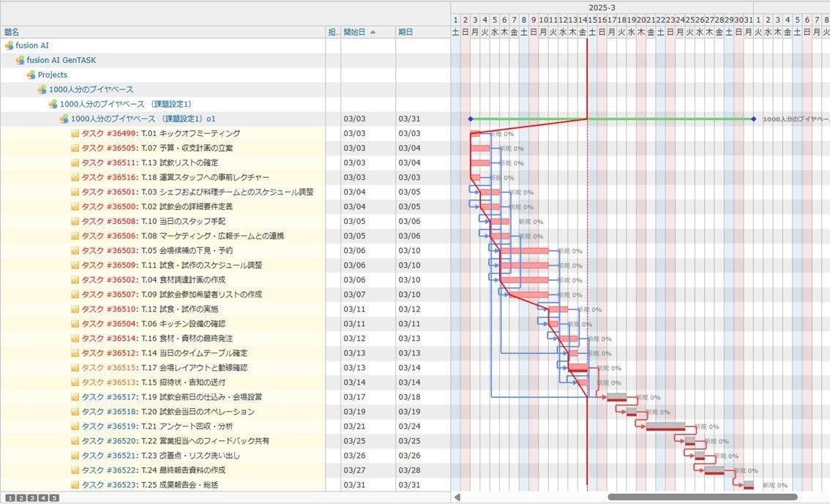
Task: Click the fusion AI project icon
Action: (9, 45)
